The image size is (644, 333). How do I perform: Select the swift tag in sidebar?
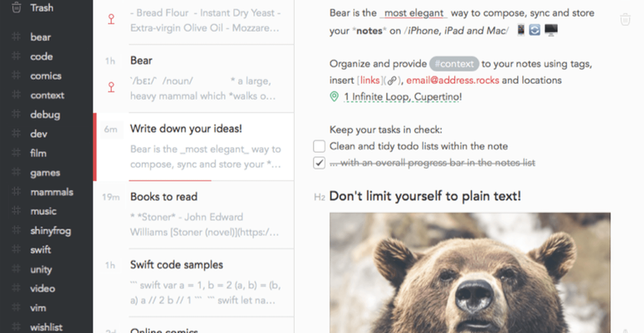(40, 250)
